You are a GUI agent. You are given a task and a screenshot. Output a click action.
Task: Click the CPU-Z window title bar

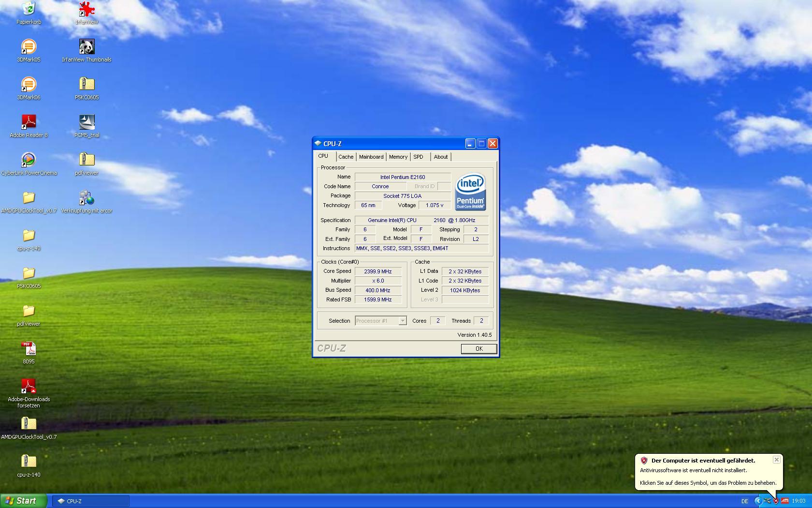point(388,143)
